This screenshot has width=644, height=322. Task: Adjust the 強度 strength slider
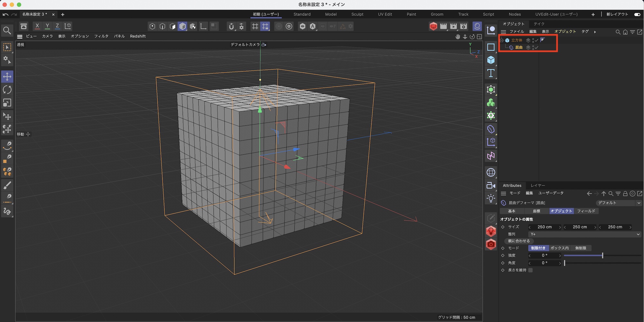coord(602,255)
